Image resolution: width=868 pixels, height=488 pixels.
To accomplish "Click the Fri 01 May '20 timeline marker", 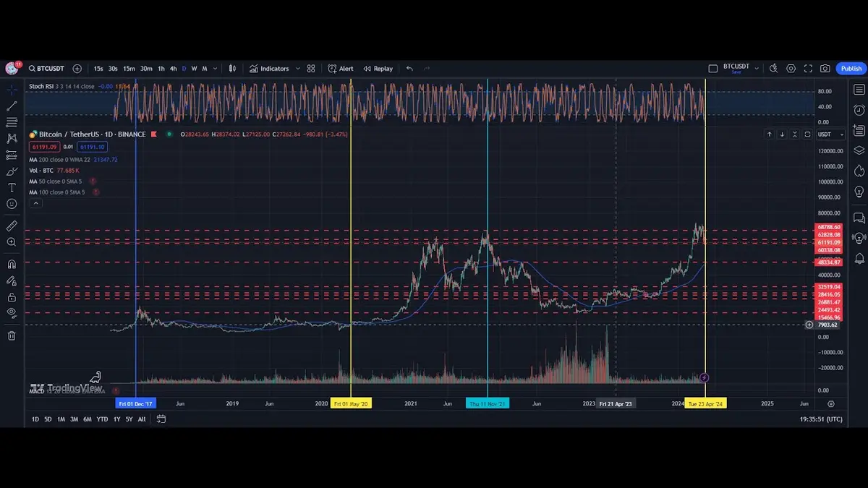I will [x=352, y=403].
